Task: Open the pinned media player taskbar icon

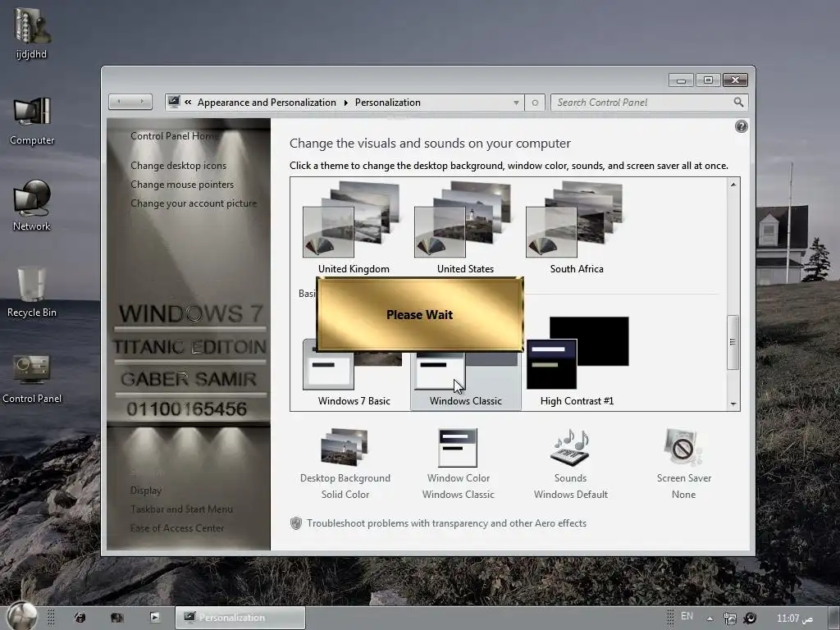Action: (x=155, y=618)
